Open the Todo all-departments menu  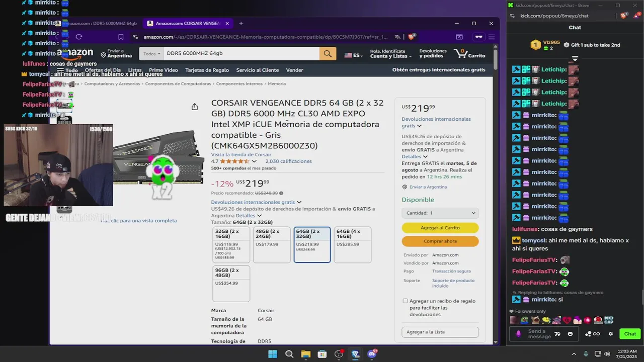[67, 70]
